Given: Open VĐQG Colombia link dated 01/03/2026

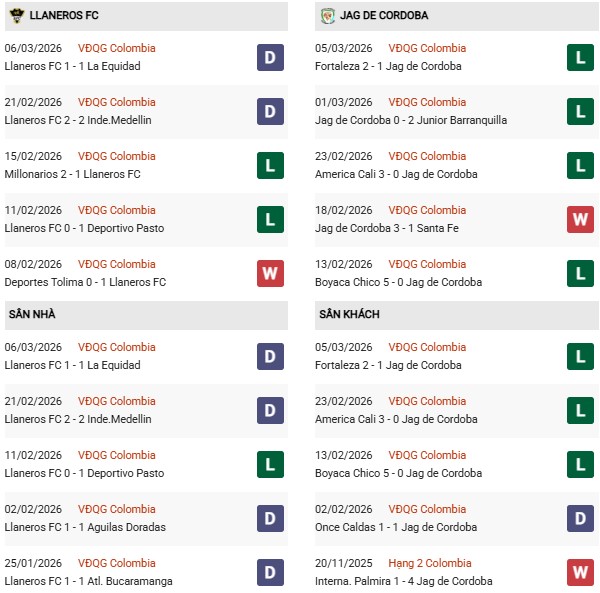Looking at the screenshot, I should click(428, 102).
